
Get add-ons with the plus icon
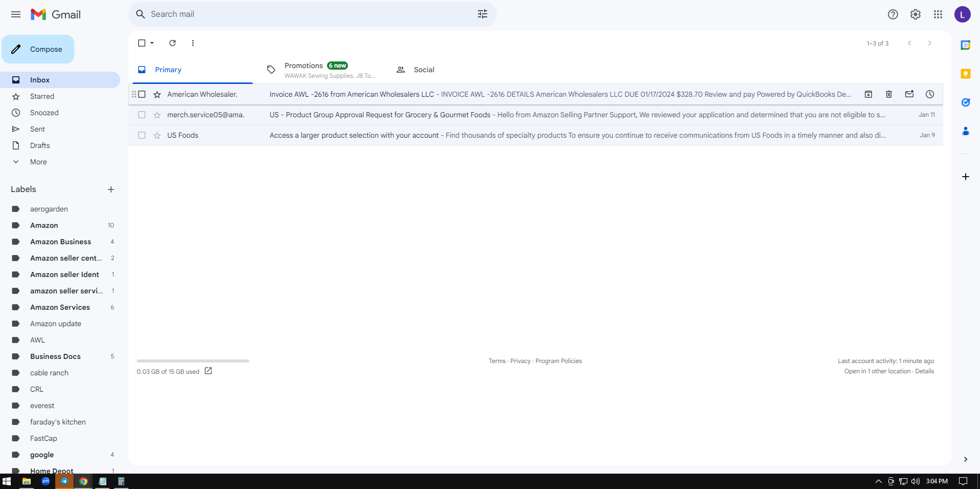click(966, 177)
